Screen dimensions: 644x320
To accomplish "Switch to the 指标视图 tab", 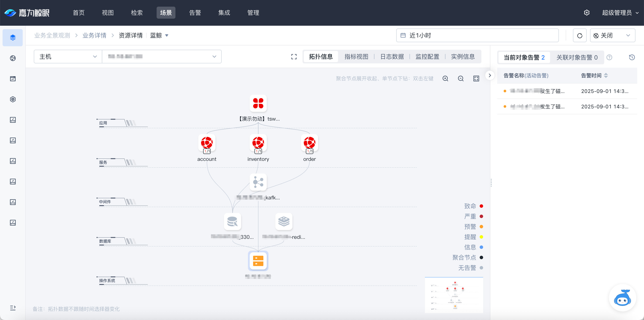I will click(x=356, y=57).
